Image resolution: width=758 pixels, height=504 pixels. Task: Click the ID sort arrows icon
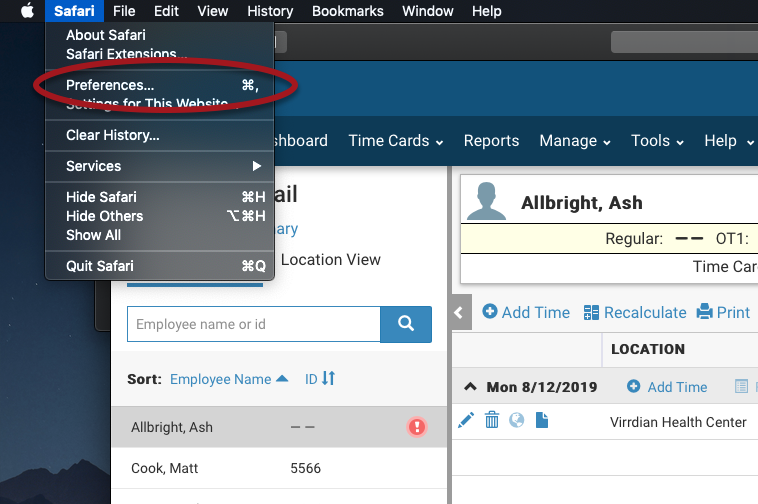[x=328, y=378]
